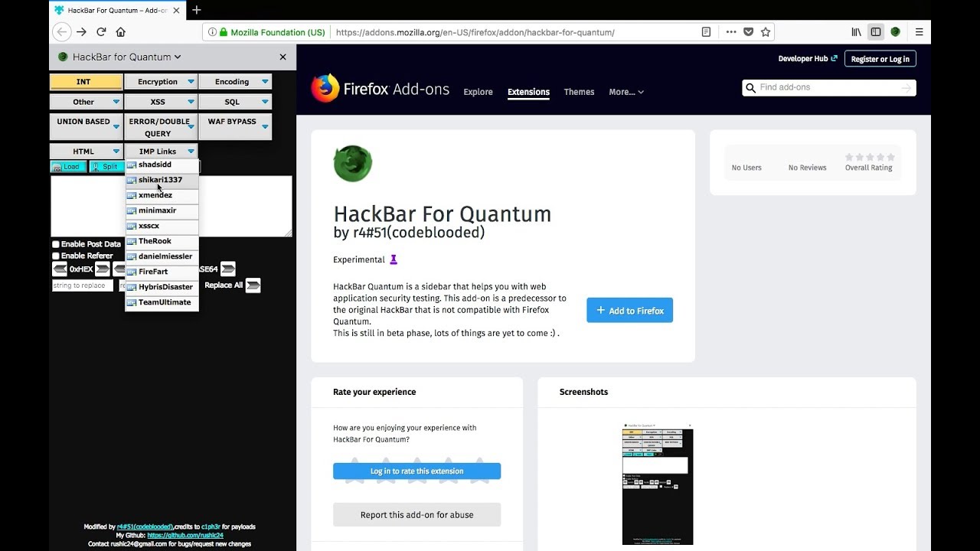The image size is (980, 551).
Task: Select danielmiessler from IMP Links
Action: pos(162,257)
